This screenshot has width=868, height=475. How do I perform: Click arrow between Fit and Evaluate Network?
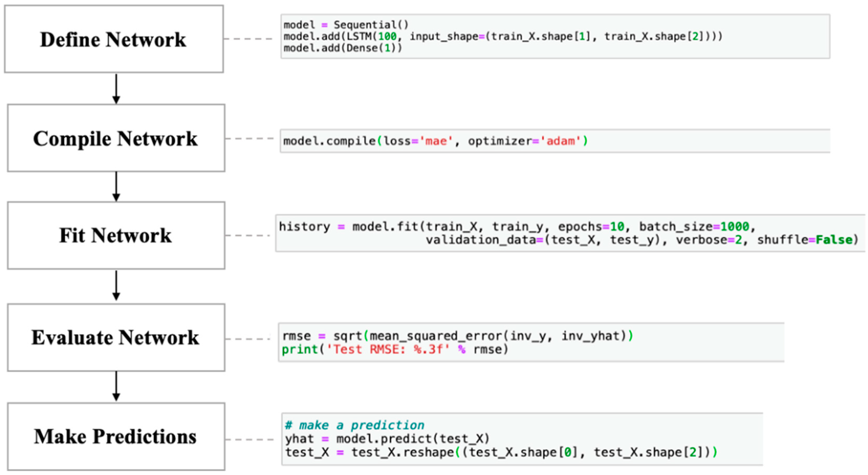pos(116,285)
